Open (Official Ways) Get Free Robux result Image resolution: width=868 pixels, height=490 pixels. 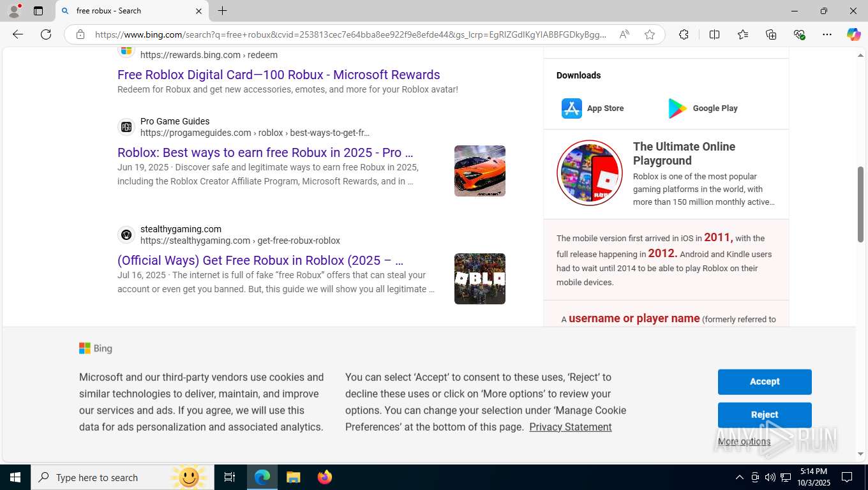(x=260, y=260)
